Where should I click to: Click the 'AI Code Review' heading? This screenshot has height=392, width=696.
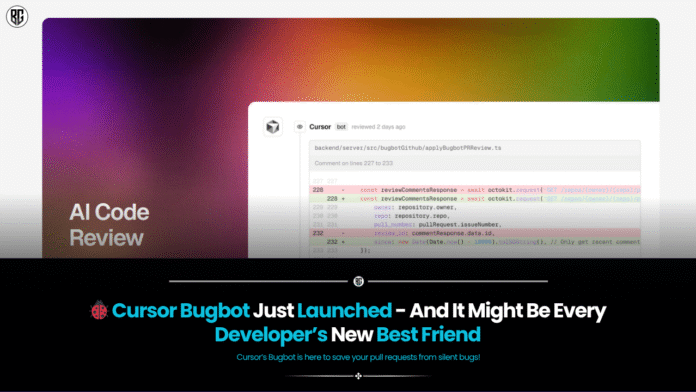pos(109,225)
